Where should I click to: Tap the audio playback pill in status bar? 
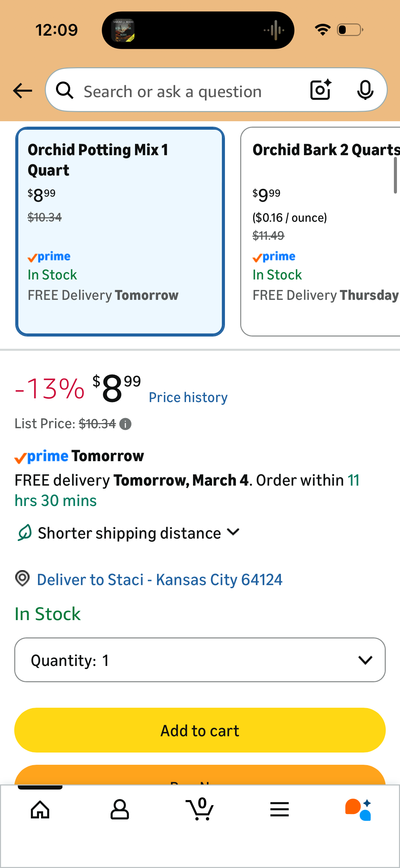tap(198, 30)
